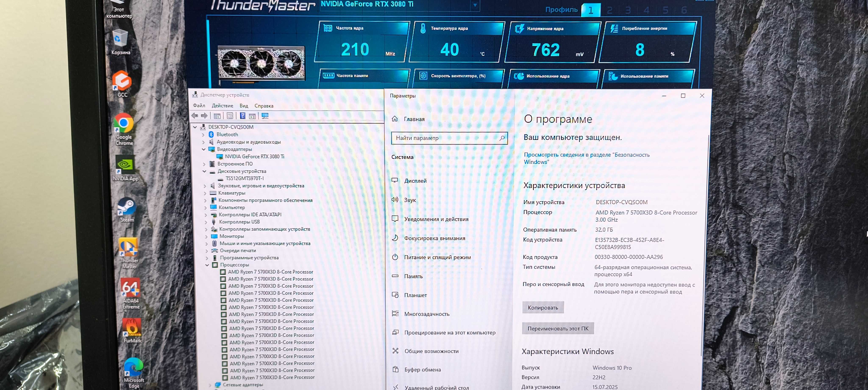Viewport: 868px width, 390px height.
Task: Open the GCC desktop icon
Action: [122, 84]
